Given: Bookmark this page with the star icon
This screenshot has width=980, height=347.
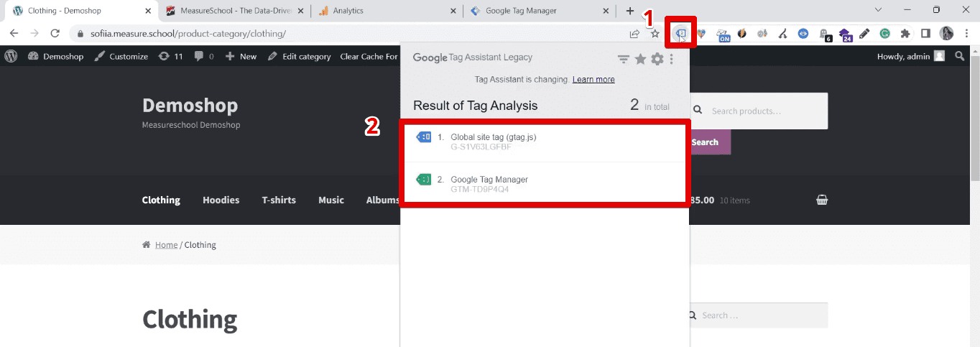Looking at the screenshot, I should 655,33.
